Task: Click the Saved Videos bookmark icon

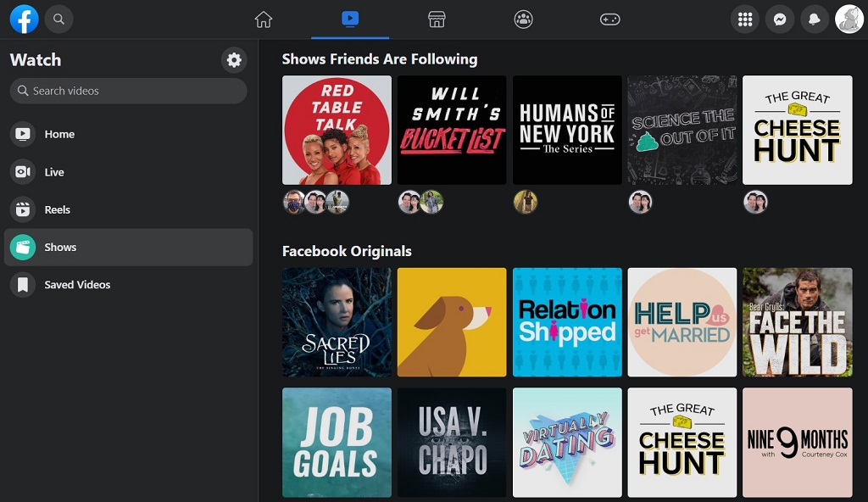Action: (23, 285)
